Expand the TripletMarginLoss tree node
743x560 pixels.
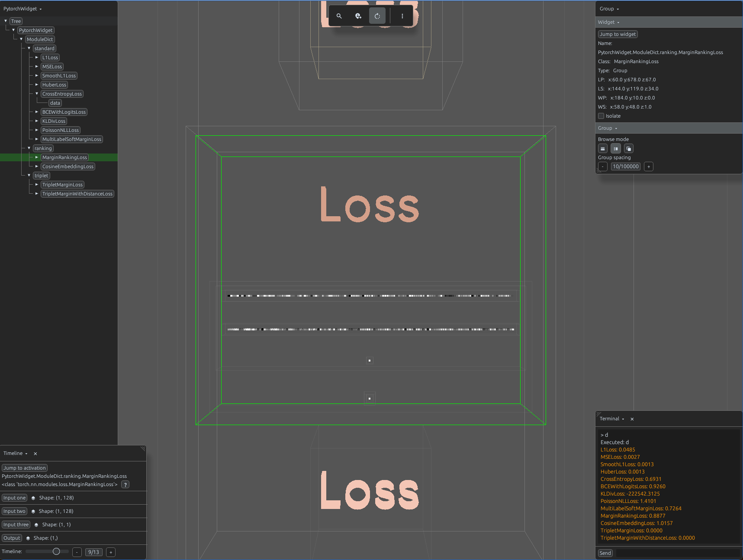click(37, 184)
